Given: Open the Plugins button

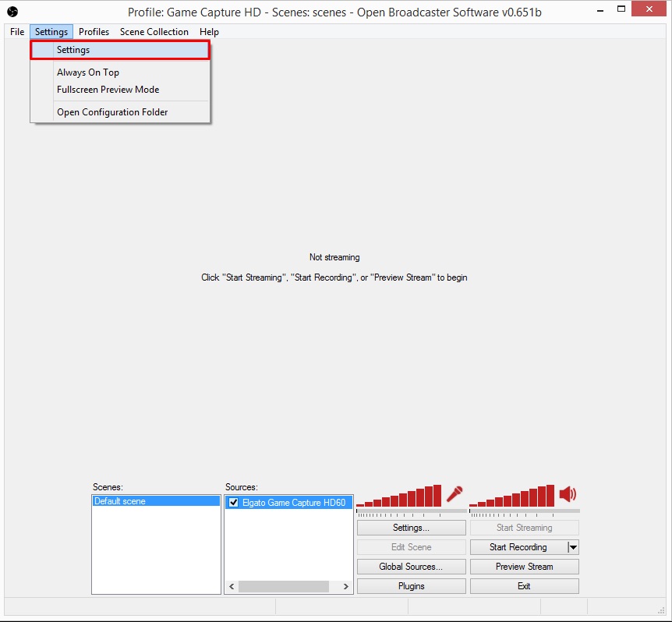Looking at the screenshot, I should tap(412, 586).
